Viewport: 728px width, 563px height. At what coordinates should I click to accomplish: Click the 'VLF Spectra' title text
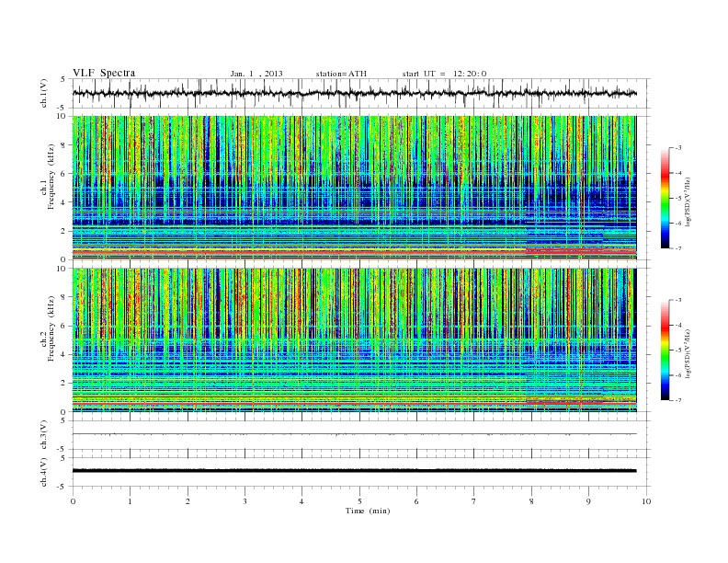point(104,73)
